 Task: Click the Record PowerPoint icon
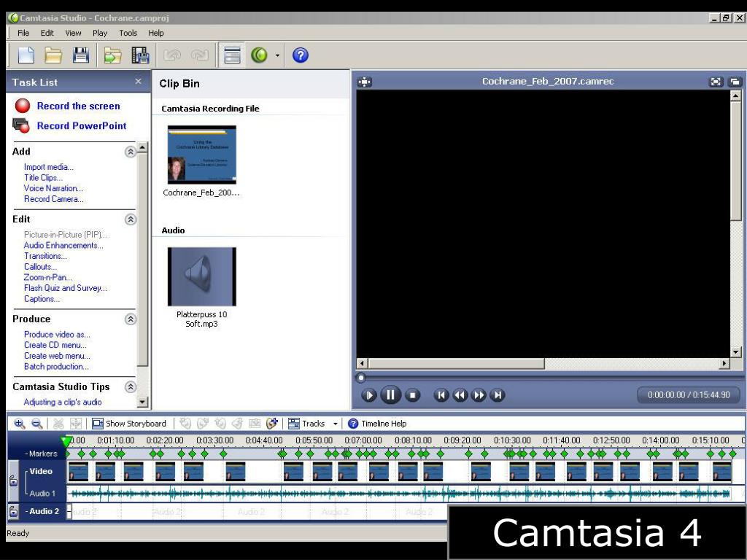[21, 125]
